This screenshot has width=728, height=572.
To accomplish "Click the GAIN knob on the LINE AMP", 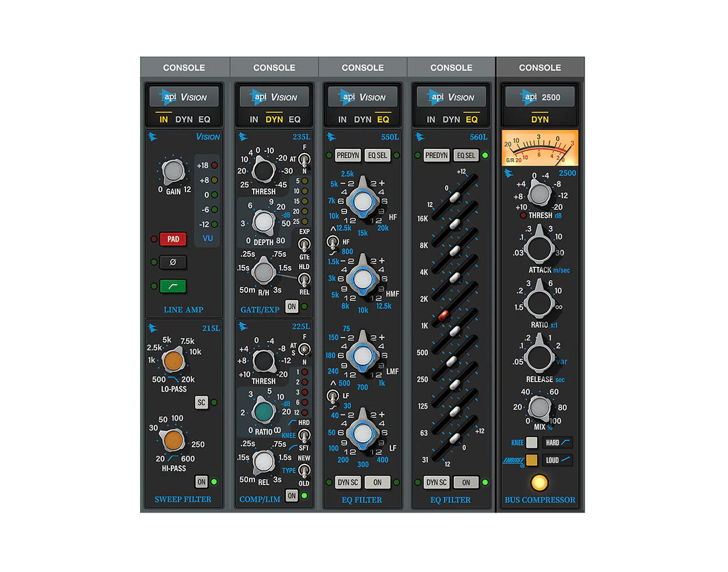I will 173,172.
